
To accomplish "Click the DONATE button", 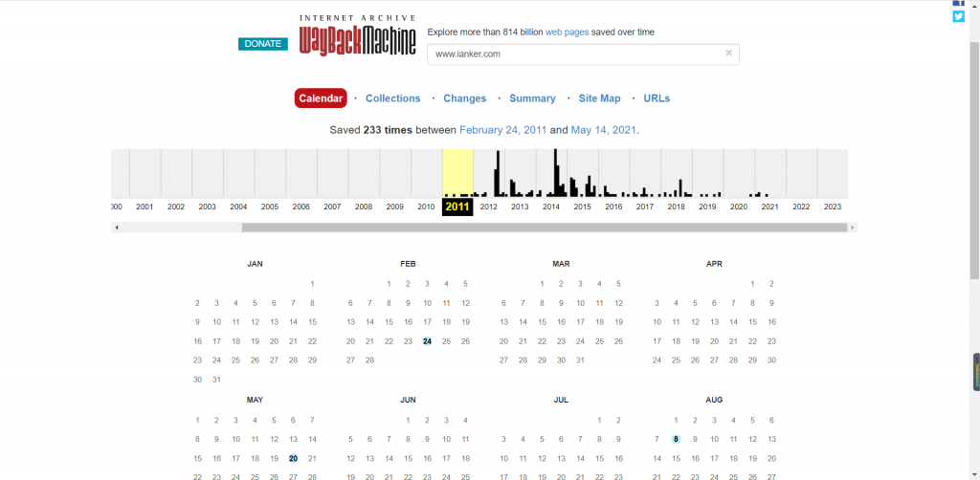I will (262, 44).
